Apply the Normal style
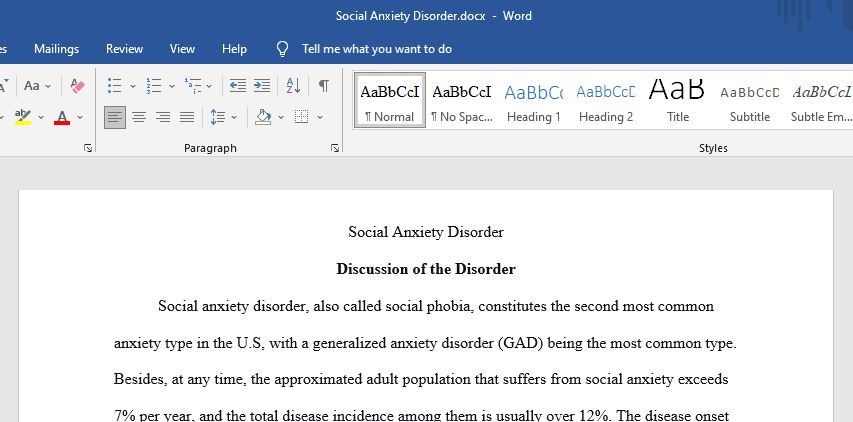This screenshot has height=422, width=853. tap(390, 101)
